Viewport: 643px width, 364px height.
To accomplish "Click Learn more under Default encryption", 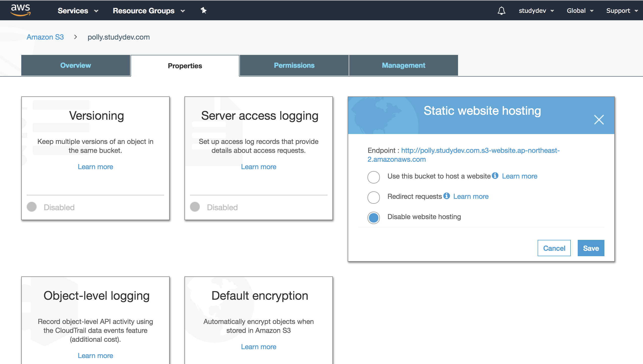I will pyautogui.click(x=258, y=347).
